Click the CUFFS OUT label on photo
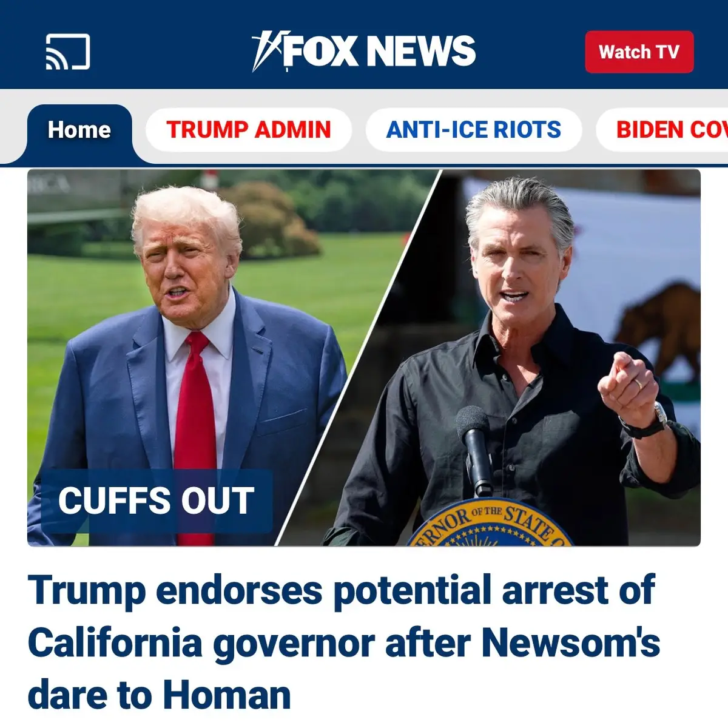 click(x=156, y=501)
